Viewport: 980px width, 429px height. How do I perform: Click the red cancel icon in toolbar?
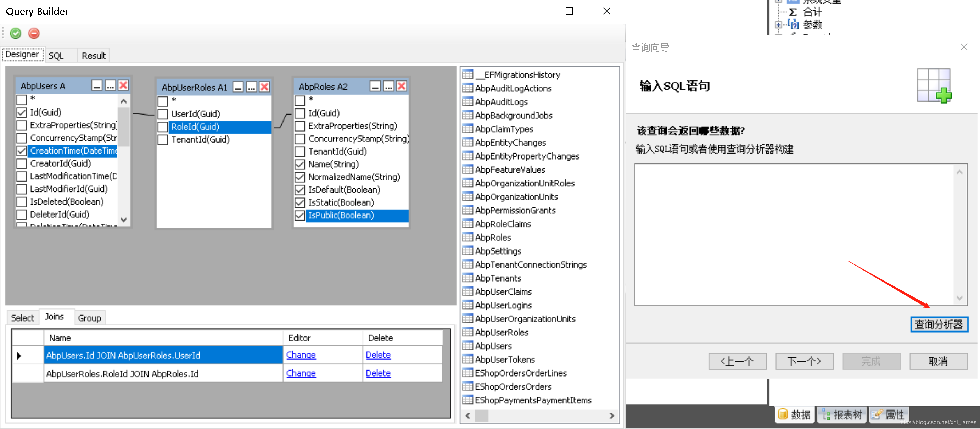[x=34, y=33]
